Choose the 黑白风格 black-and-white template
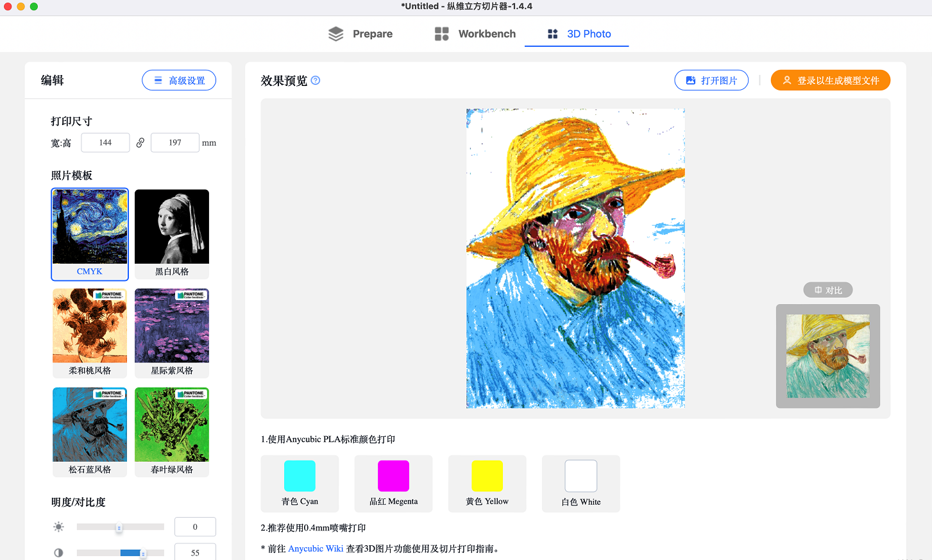This screenshot has height=560, width=932. pyautogui.click(x=172, y=234)
